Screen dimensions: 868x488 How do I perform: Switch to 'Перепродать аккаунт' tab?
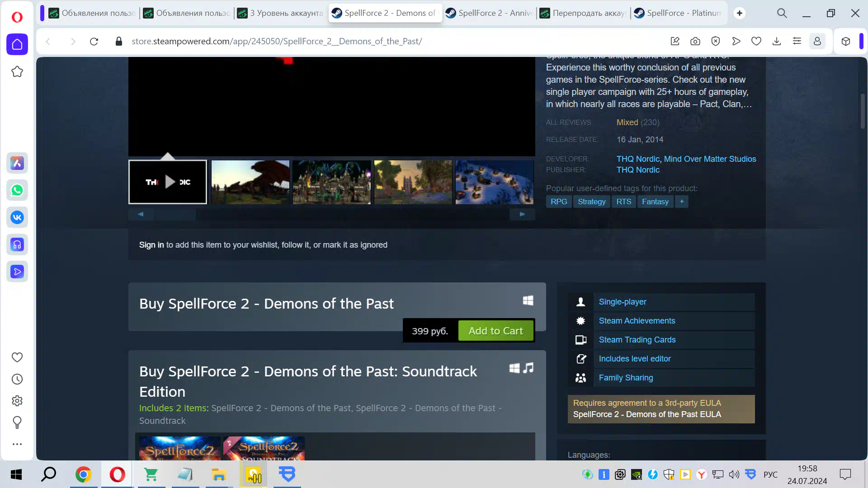(583, 13)
